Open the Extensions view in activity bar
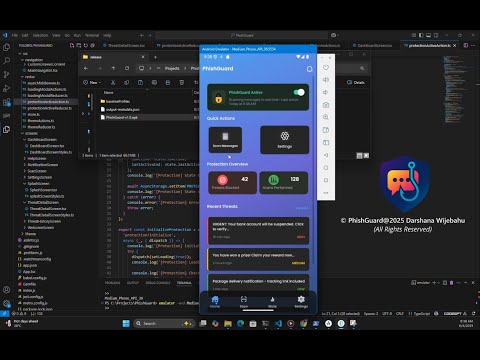Screen dimensions: 480x360 [x=6, y=102]
